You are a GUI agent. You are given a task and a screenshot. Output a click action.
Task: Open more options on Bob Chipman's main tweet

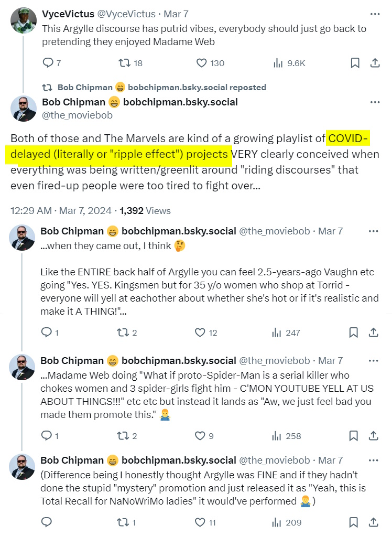tap(375, 102)
